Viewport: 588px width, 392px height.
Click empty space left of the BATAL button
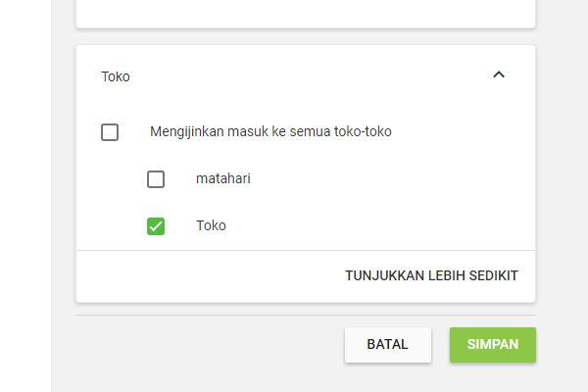pyautogui.click(x=206, y=345)
